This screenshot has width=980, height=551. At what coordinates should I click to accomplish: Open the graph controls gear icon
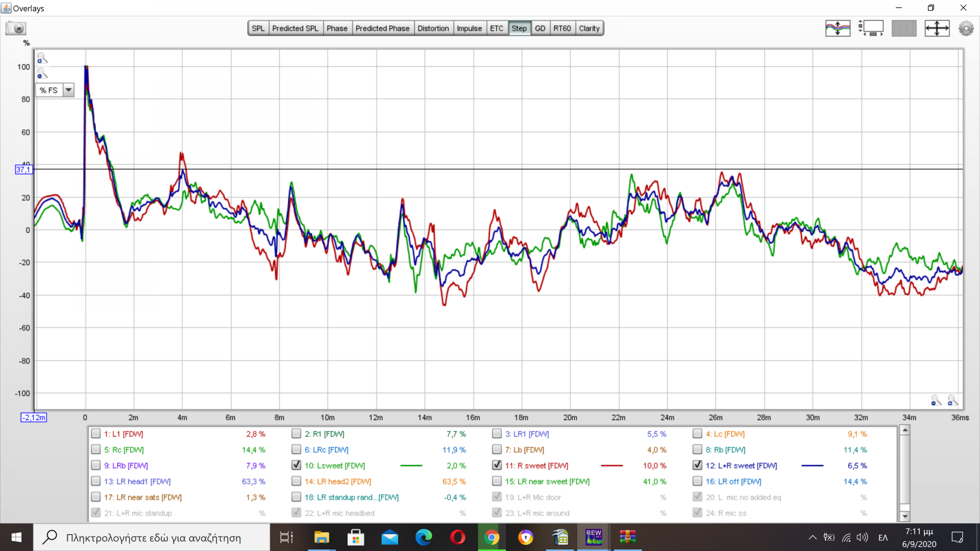(x=966, y=28)
